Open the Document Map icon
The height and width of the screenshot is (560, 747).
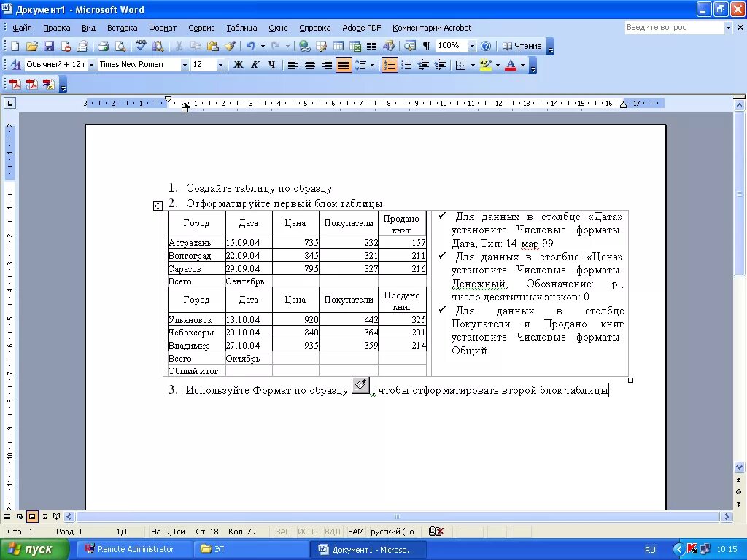[x=410, y=46]
